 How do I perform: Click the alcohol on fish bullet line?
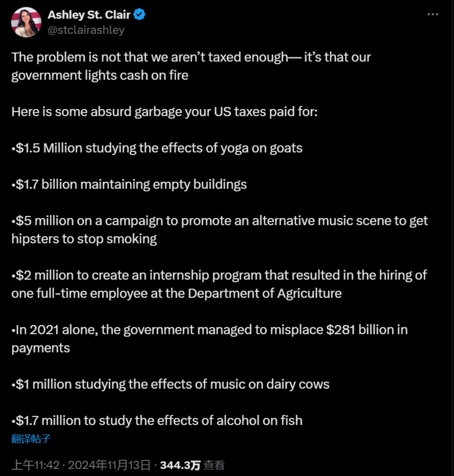click(x=157, y=421)
